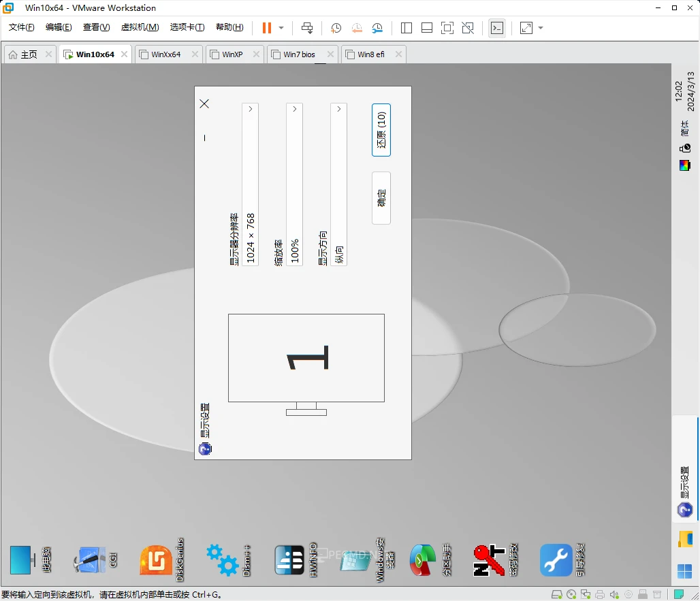Viewport: 700px width, 601px height.
Task: Click the printer status icon
Action: (x=600, y=594)
